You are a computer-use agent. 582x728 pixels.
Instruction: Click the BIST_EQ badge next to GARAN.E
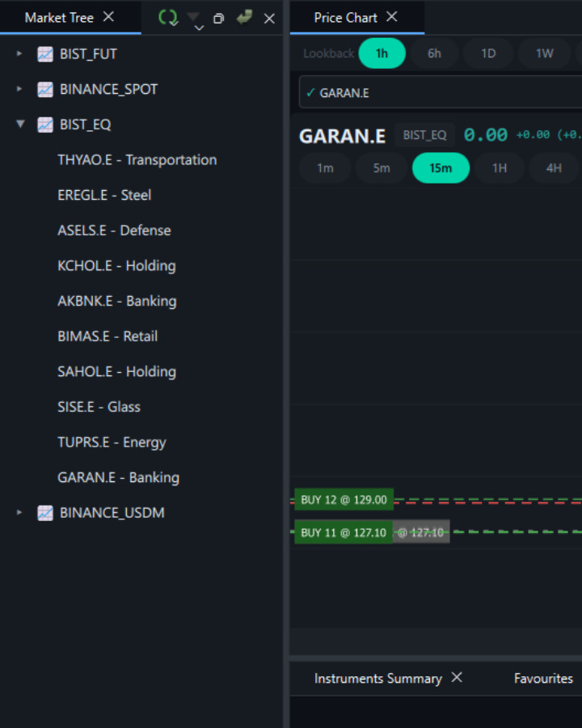(424, 135)
